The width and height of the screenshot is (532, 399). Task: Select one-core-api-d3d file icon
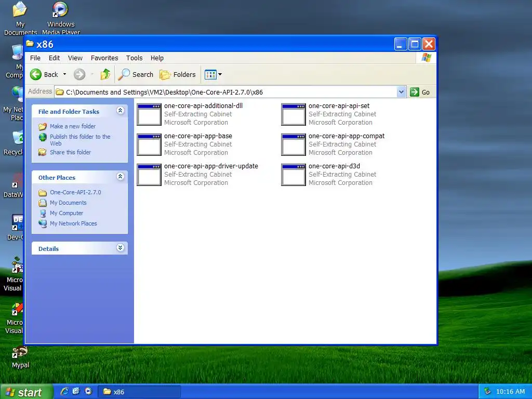click(294, 175)
